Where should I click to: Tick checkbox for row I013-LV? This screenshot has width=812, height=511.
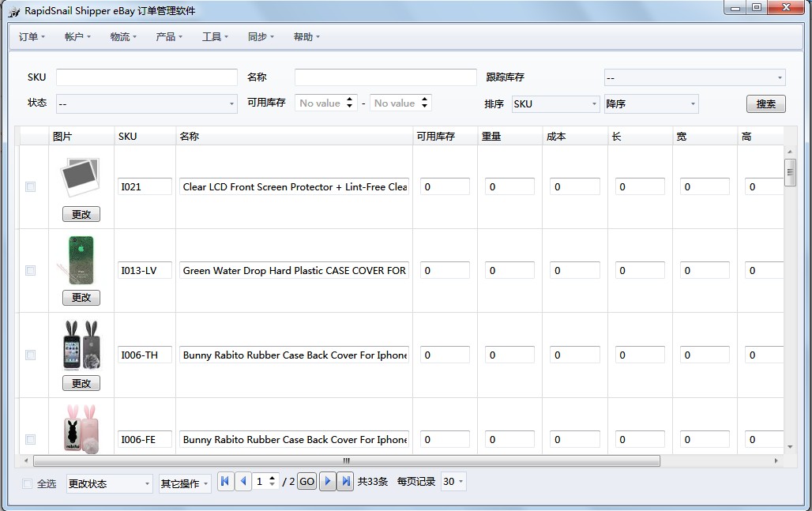point(31,271)
